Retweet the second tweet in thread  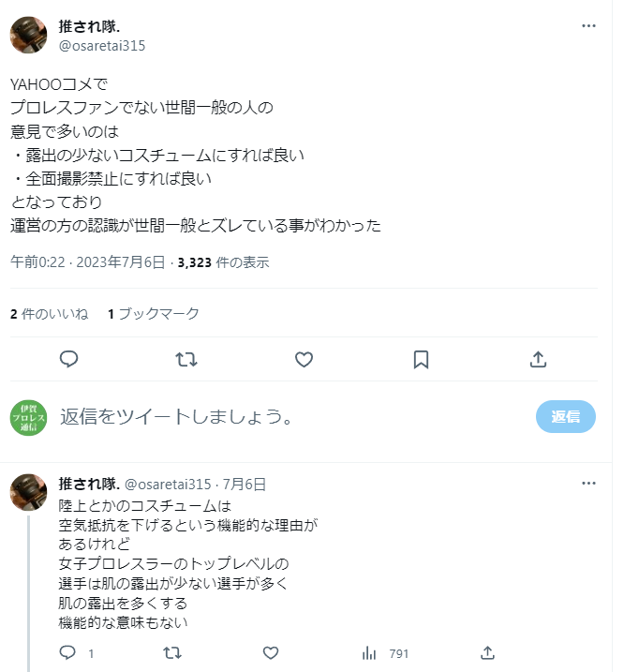[x=173, y=652]
